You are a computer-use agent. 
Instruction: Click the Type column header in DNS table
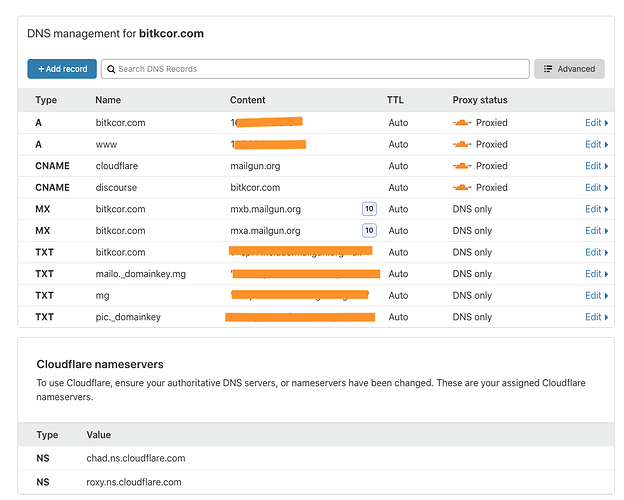click(x=46, y=100)
